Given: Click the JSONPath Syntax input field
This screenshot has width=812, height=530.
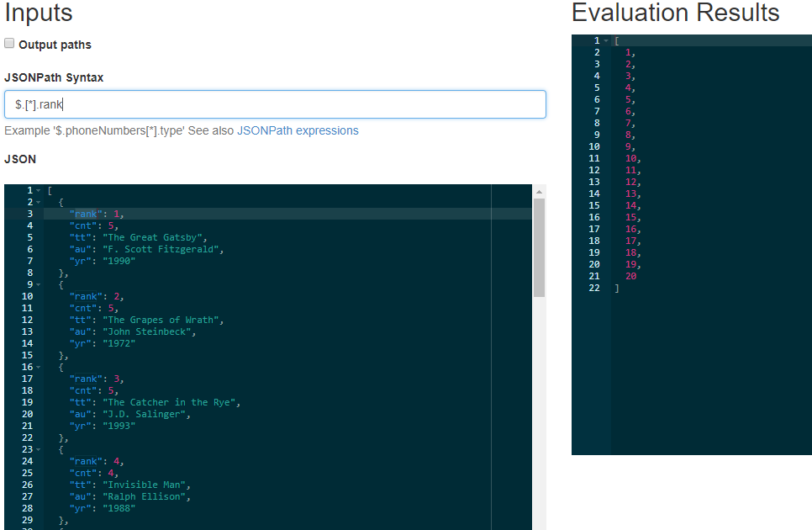Looking at the screenshot, I should coord(273,103).
